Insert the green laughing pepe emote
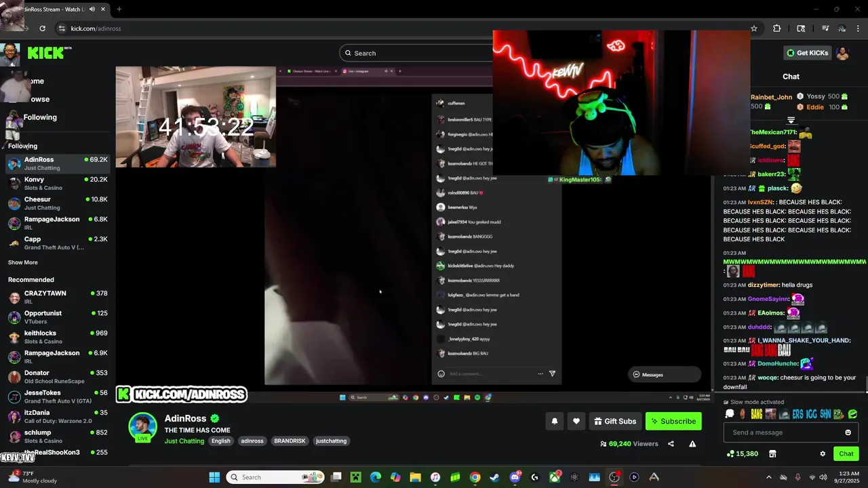 852,413
